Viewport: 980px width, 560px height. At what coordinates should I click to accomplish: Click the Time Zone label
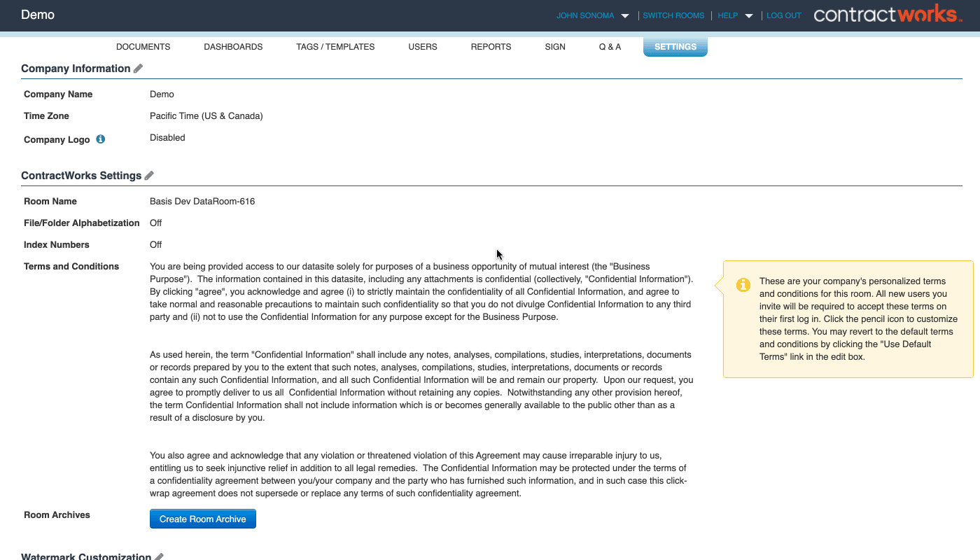tap(46, 116)
